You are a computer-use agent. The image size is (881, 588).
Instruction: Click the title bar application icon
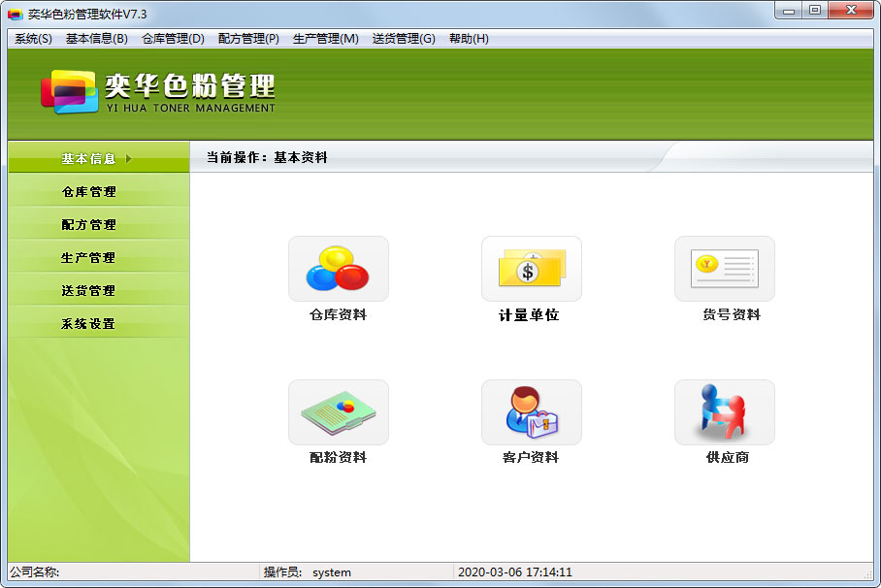(x=16, y=14)
